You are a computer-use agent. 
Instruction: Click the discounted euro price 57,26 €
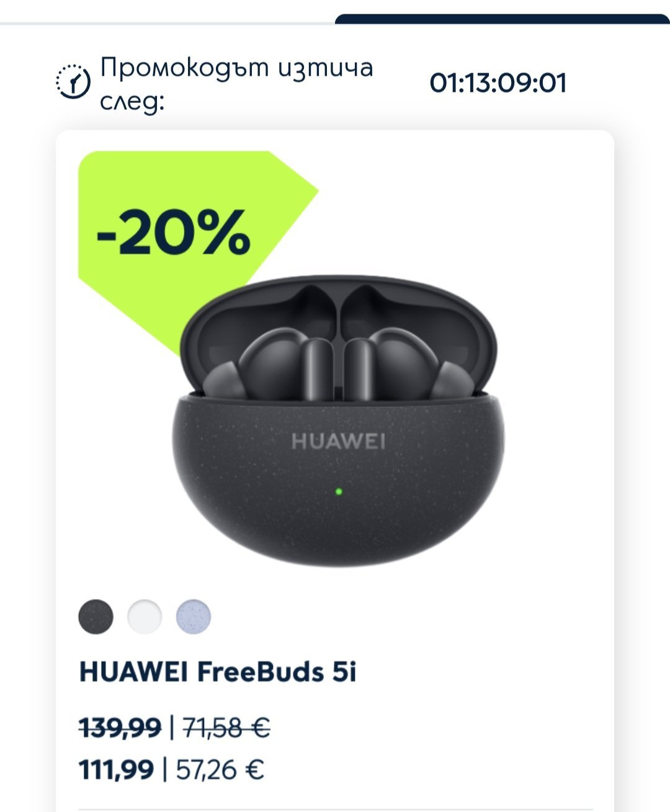(x=220, y=770)
